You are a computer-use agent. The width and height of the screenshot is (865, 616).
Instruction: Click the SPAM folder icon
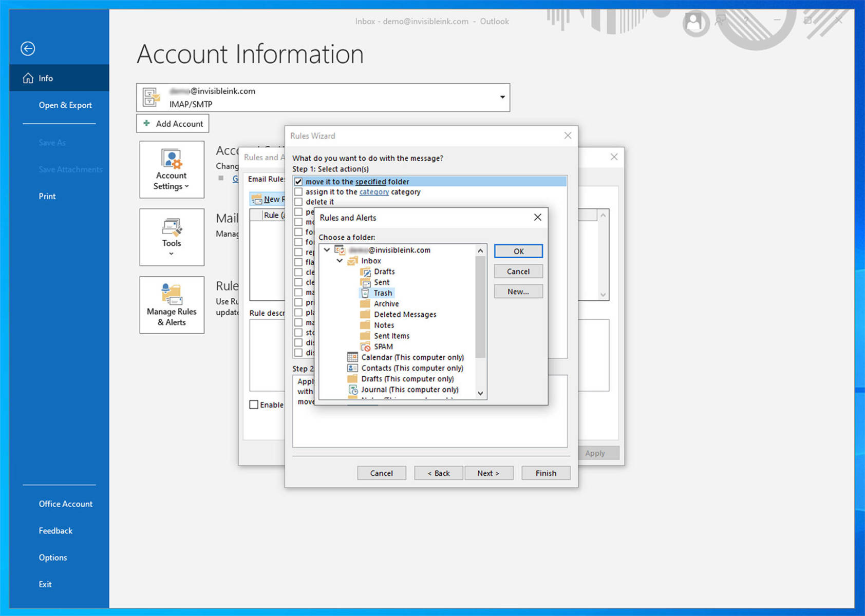(x=365, y=346)
